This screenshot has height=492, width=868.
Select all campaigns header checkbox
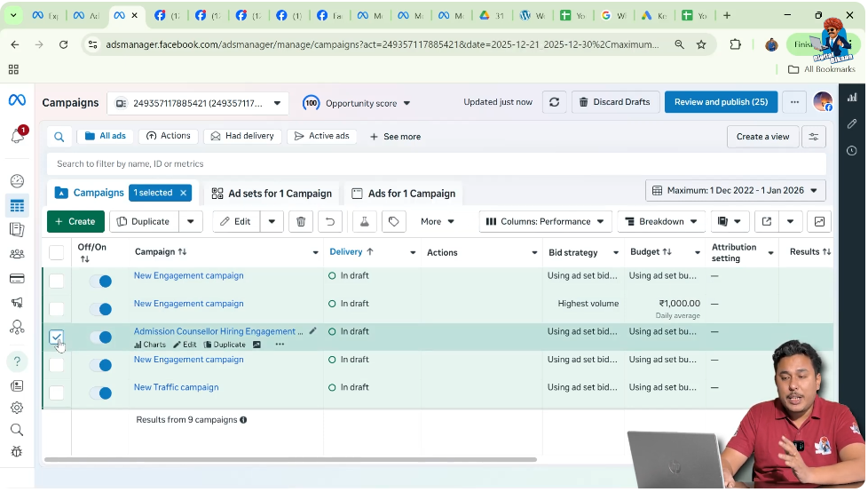[x=57, y=252]
